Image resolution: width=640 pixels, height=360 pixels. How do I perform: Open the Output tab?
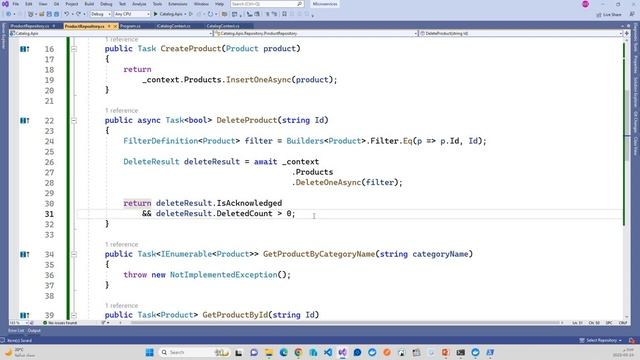[x=34, y=331]
